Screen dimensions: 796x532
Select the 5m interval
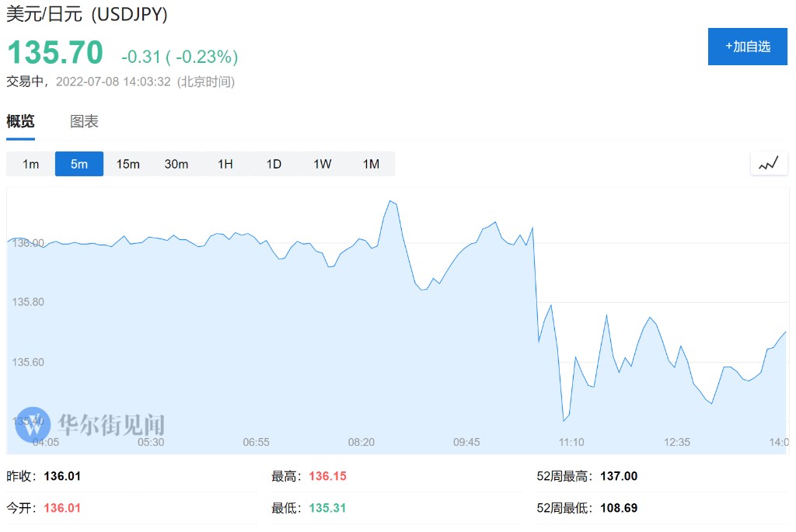(79, 164)
